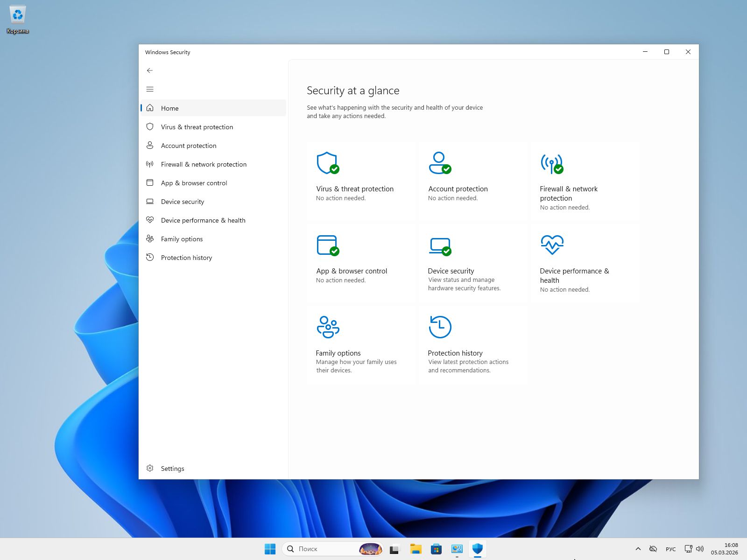Select Home in the navigation menu

click(169, 108)
